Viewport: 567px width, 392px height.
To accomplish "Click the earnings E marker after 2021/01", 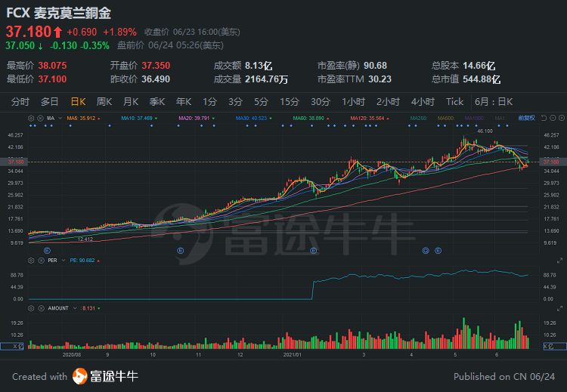I will coord(314,250).
